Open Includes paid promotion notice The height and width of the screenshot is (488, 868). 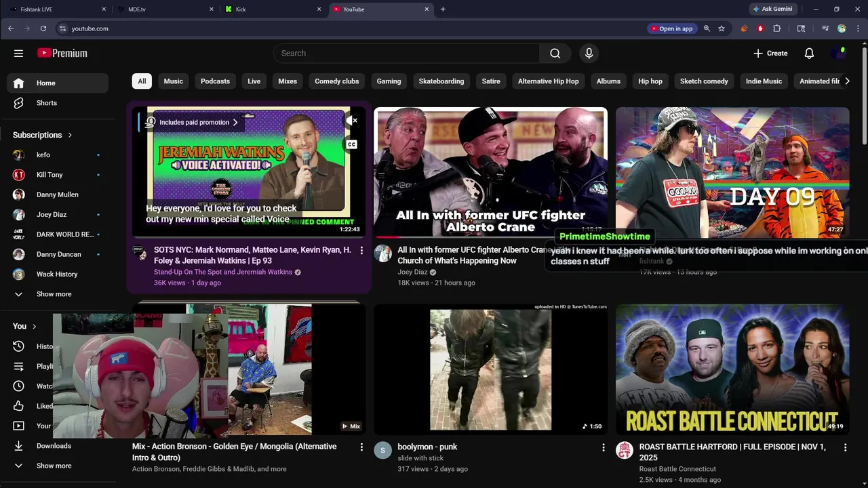(193, 123)
